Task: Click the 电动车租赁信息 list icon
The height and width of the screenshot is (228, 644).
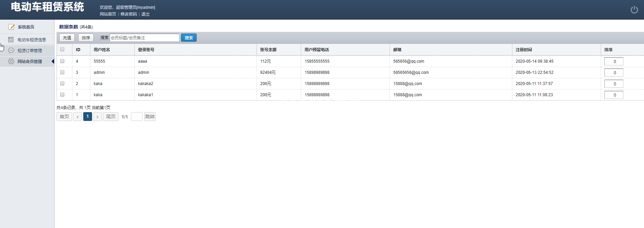Action: point(11,40)
